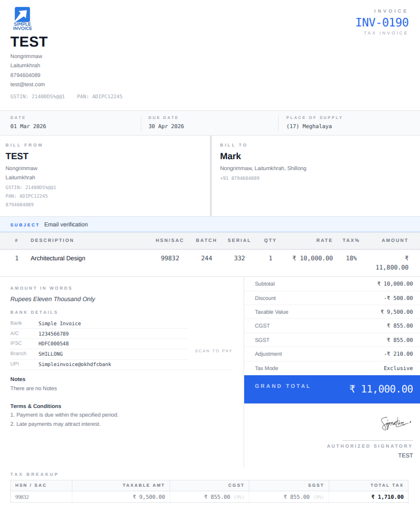420x512 pixels.
Task: Select the UPI ID Simpleinvoice@okhdfcbank
Action: 75,364
